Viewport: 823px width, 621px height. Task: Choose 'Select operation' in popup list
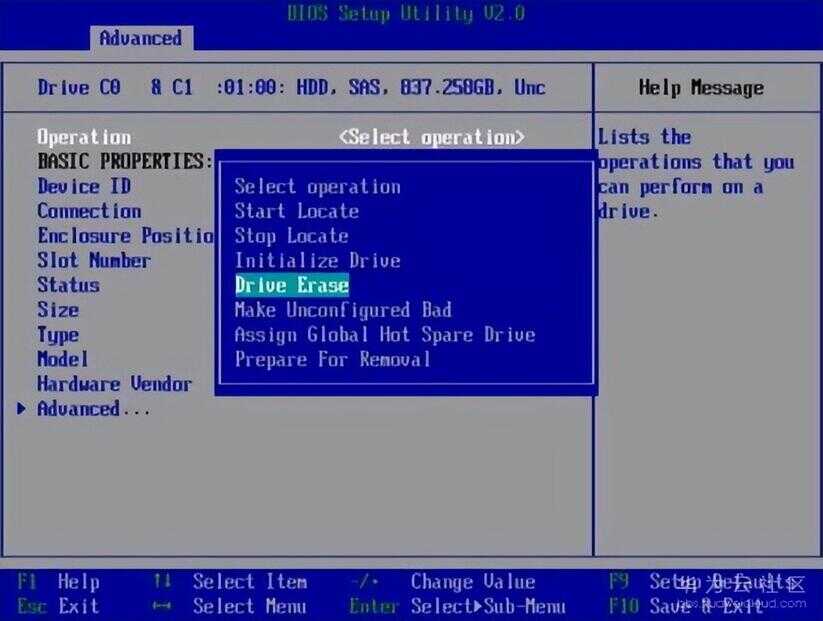coord(317,187)
